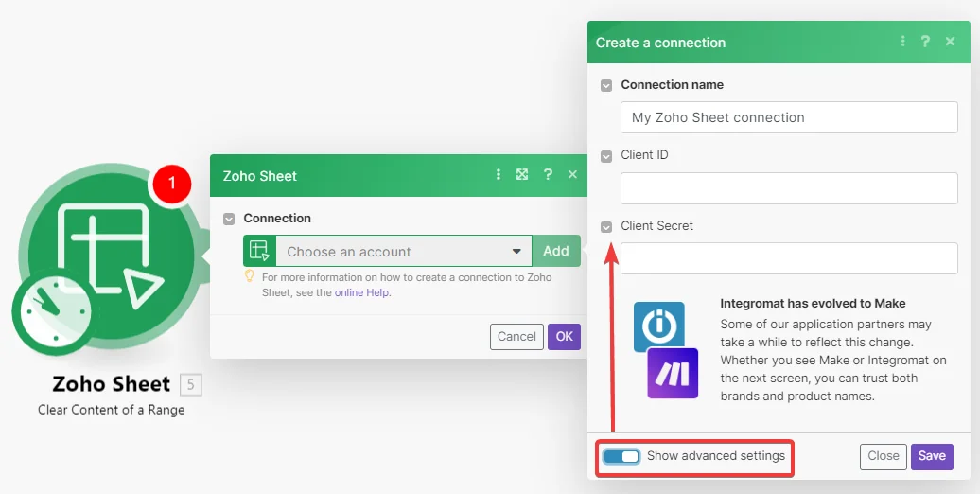Click the Connection name input field
This screenshot has width=980, height=494.
pos(789,117)
